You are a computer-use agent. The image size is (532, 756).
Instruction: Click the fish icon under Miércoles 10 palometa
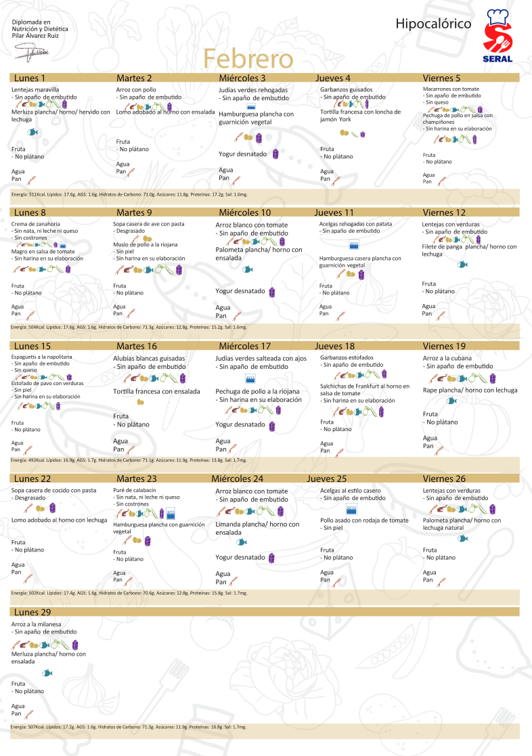[248, 269]
